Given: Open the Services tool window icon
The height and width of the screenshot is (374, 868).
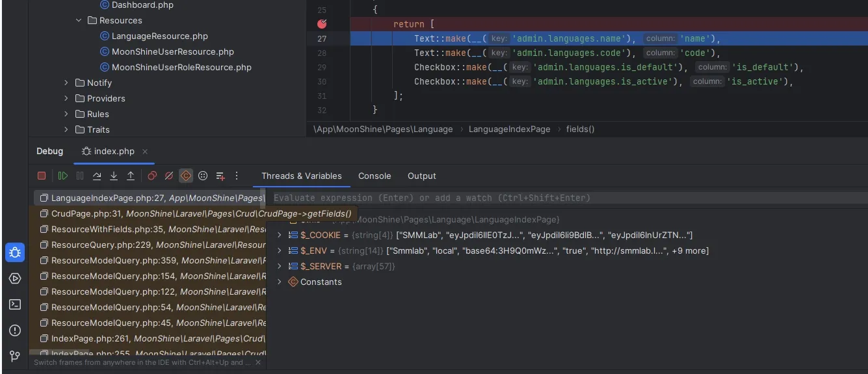Looking at the screenshot, I should (x=15, y=278).
